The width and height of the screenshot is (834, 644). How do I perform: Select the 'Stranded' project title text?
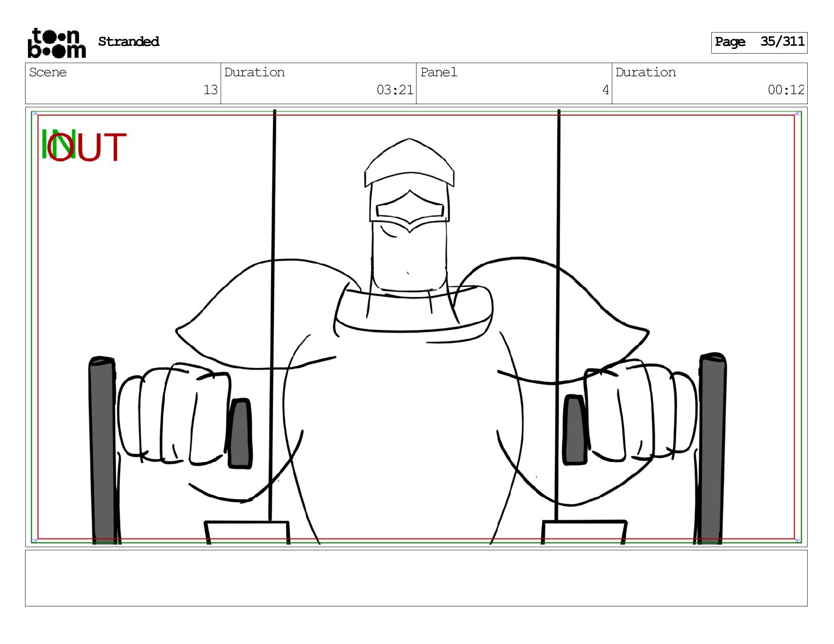[128, 42]
